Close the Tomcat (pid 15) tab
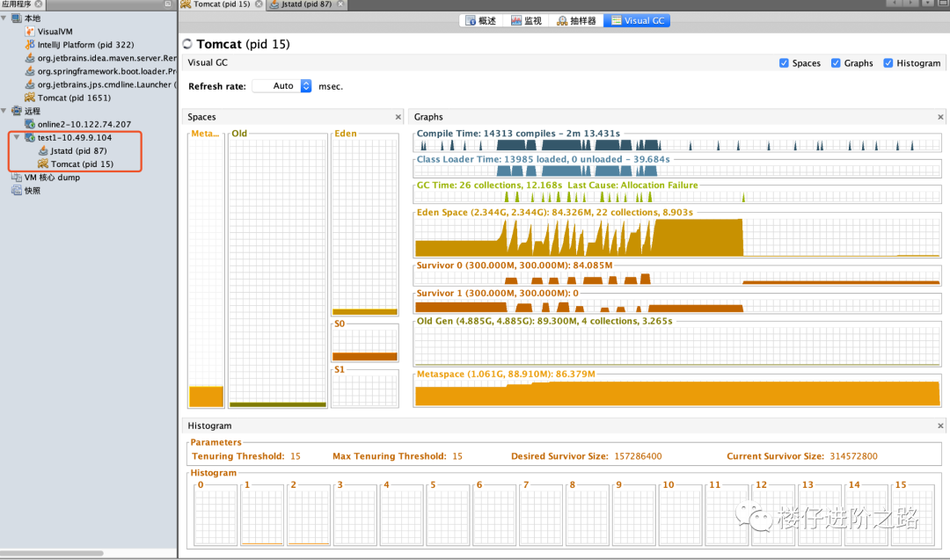Image resolution: width=950 pixels, height=560 pixels. pyautogui.click(x=259, y=4)
